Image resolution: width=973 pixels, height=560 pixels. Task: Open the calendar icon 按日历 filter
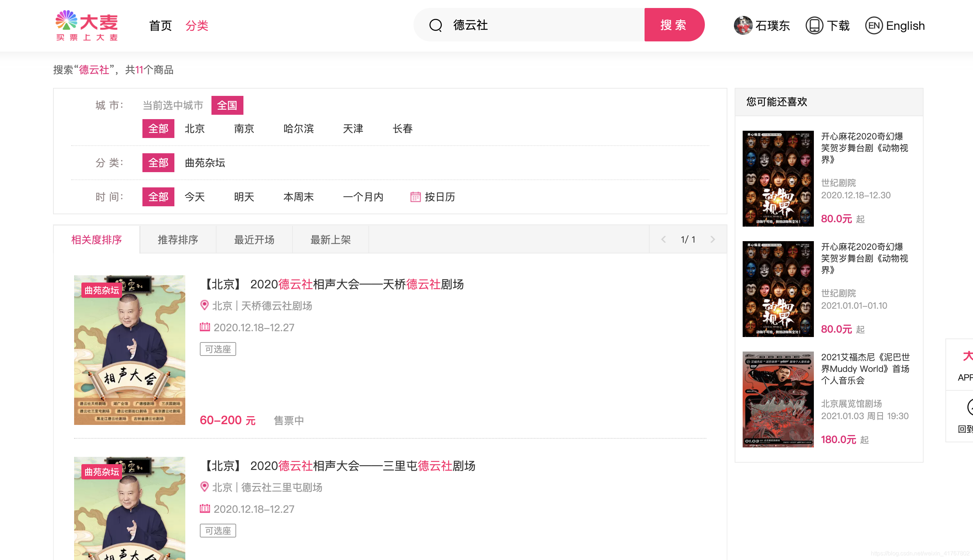415,197
